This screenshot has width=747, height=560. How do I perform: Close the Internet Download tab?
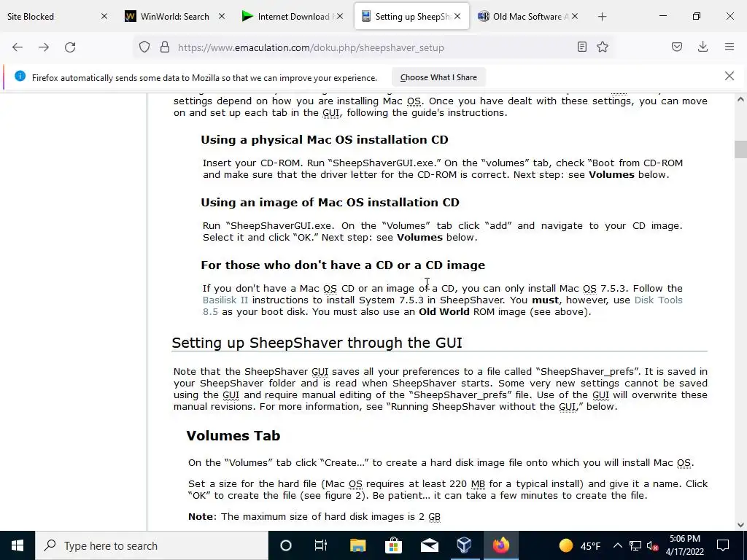click(340, 17)
